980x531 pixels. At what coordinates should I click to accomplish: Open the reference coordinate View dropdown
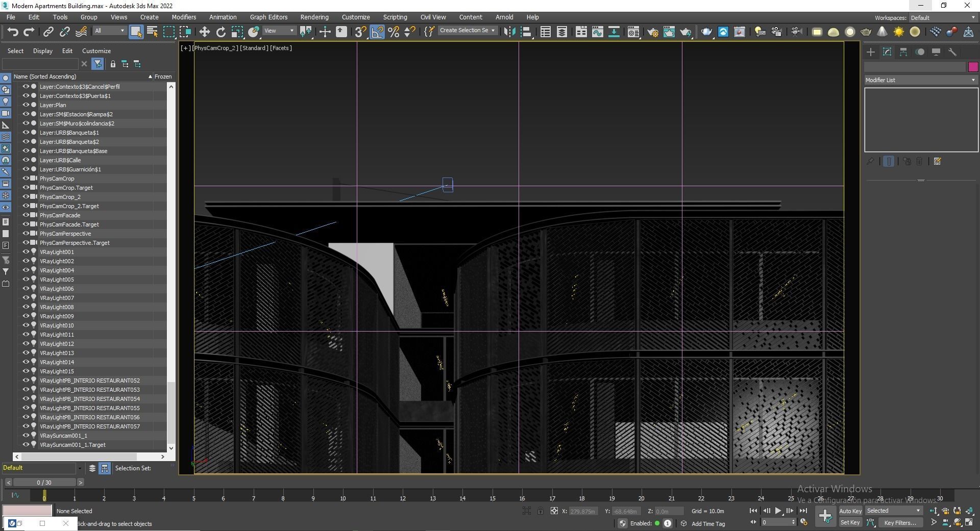279,31
